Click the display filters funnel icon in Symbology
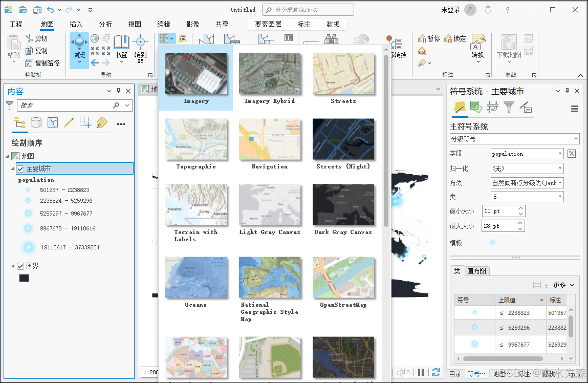Viewport: 588px width, 383px height. tap(509, 108)
